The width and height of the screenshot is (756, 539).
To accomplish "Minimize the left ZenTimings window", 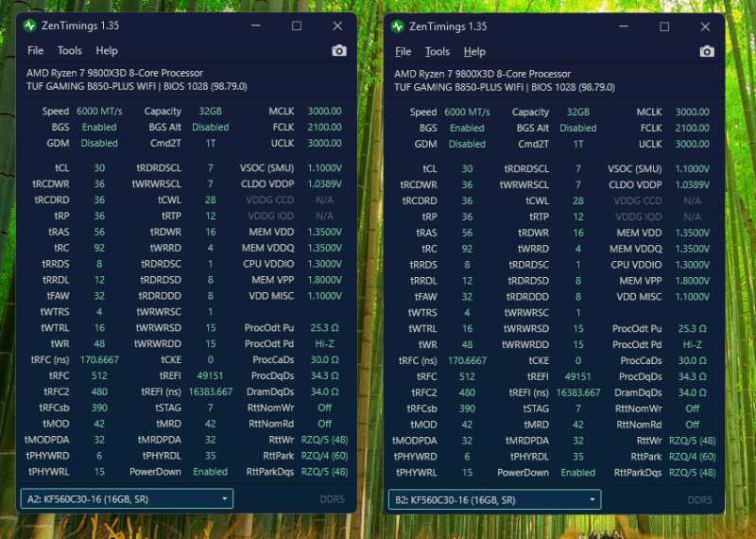I will 256,26.
